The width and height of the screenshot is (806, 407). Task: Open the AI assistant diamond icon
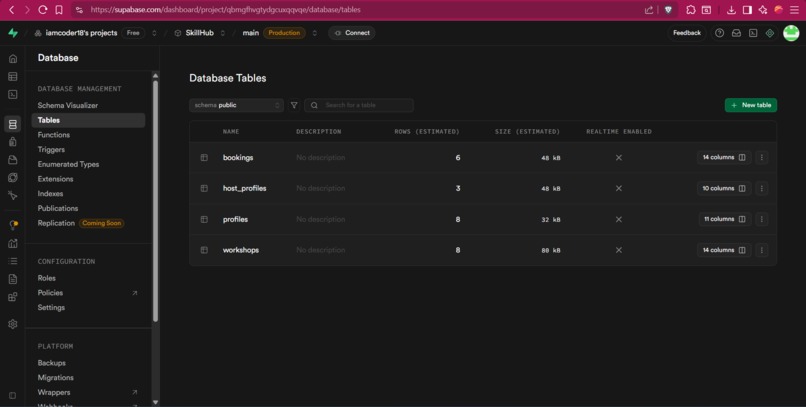(x=770, y=33)
